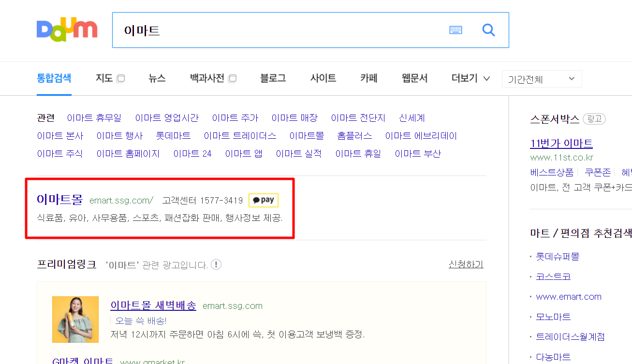This screenshot has width=632, height=364.
Task: Switch to the 지도 tab
Action: (x=104, y=78)
